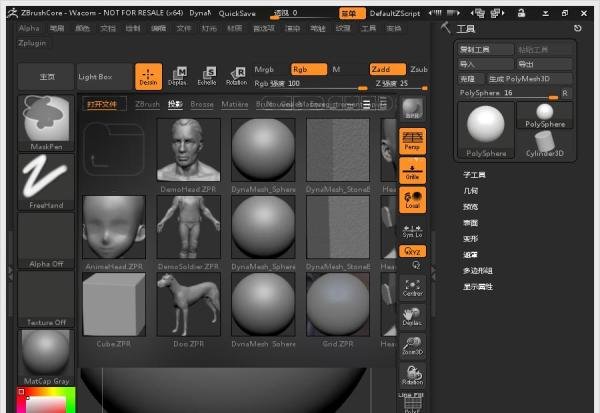This screenshot has height=413, width=600.
Task: Toggle Grille floor grid
Action: 412,171
